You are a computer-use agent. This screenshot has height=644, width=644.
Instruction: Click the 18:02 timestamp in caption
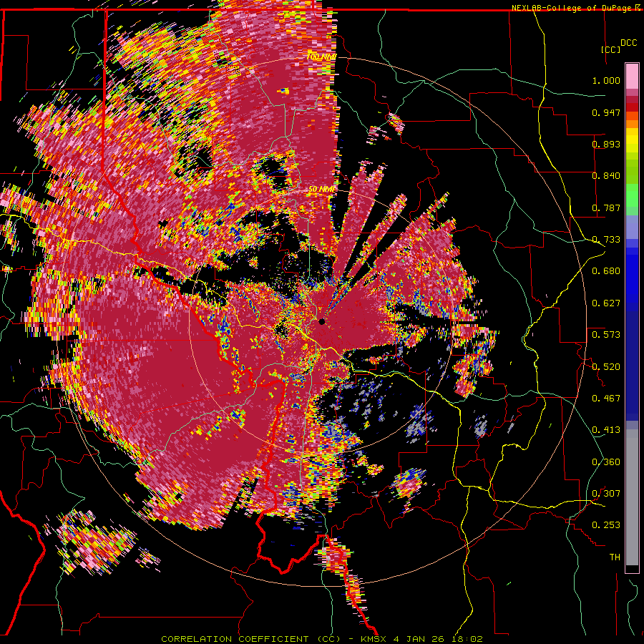pyautogui.click(x=469, y=639)
